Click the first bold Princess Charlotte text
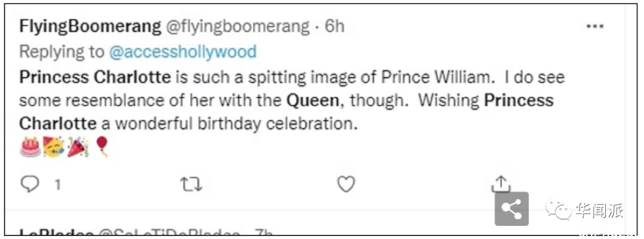Screen dimensions: 644x239 click(x=94, y=77)
